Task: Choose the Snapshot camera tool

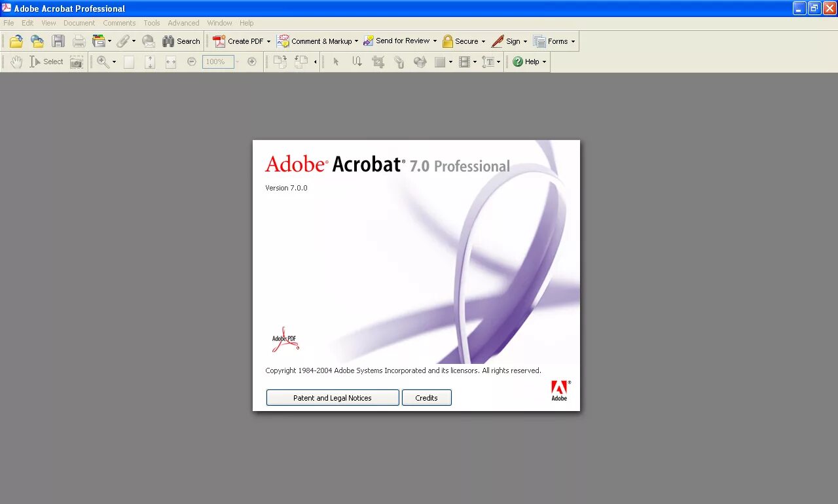Action: [x=77, y=62]
